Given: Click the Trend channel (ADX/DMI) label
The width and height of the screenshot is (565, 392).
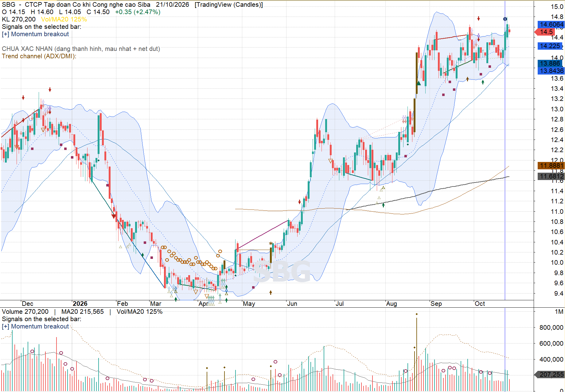Looking at the screenshot, I should point(39,56).
